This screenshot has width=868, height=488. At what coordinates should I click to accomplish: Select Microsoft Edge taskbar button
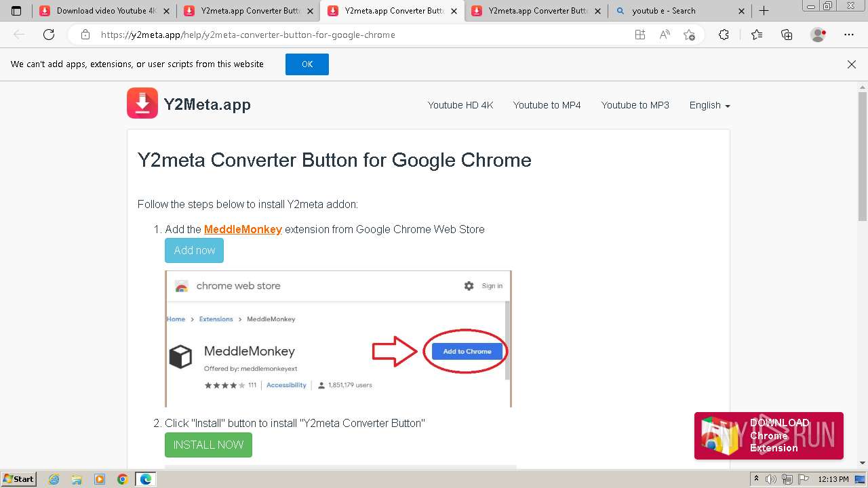[x=145, y=479]
